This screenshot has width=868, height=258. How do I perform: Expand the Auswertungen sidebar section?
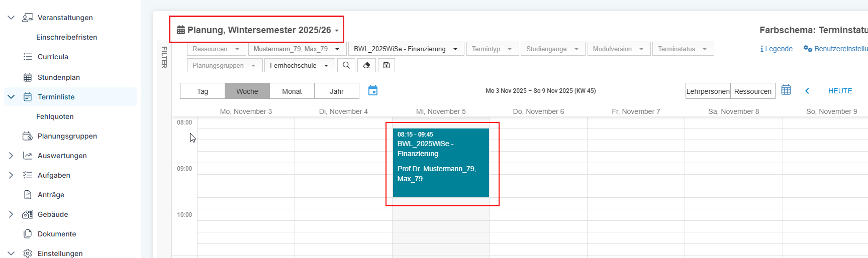point(11,156)
